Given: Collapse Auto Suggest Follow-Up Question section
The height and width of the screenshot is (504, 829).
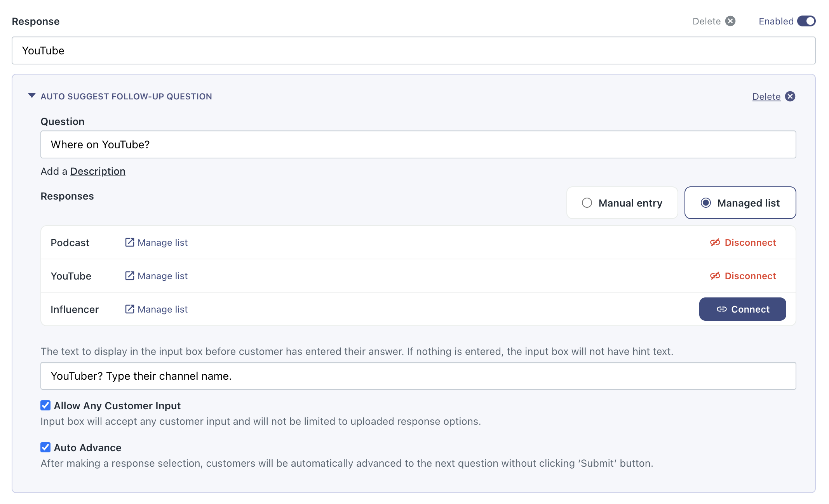Looking at the screenshot, I should [32, 96].
